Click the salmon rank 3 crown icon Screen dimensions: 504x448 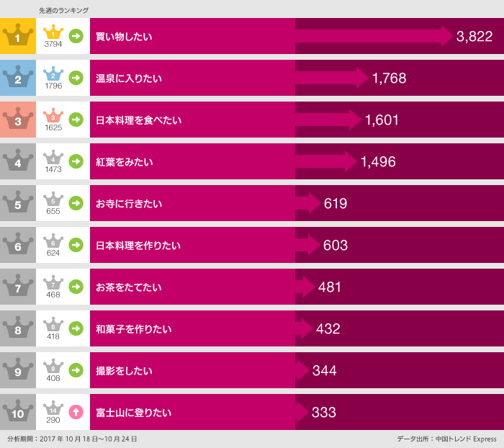[x=18, y=119]
